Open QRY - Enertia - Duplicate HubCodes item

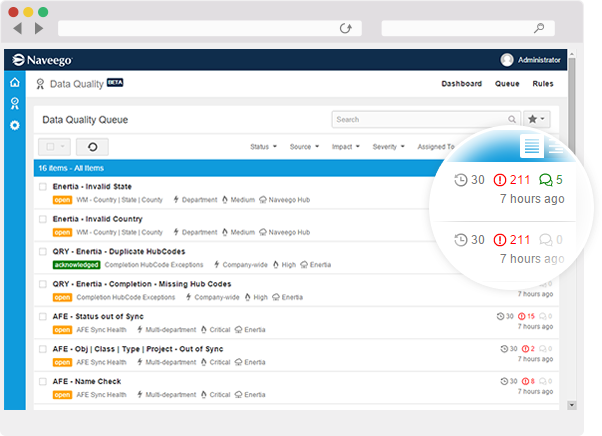point(119,251)
